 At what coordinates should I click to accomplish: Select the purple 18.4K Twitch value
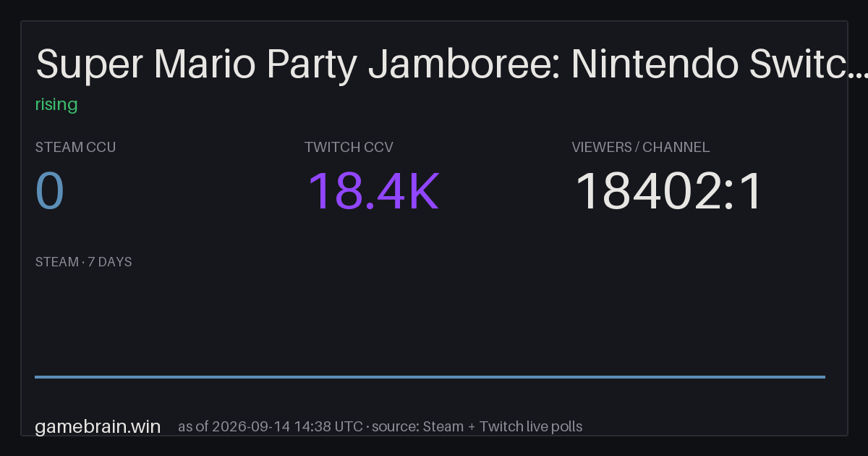pyautogui.click(x=373, y=192)
